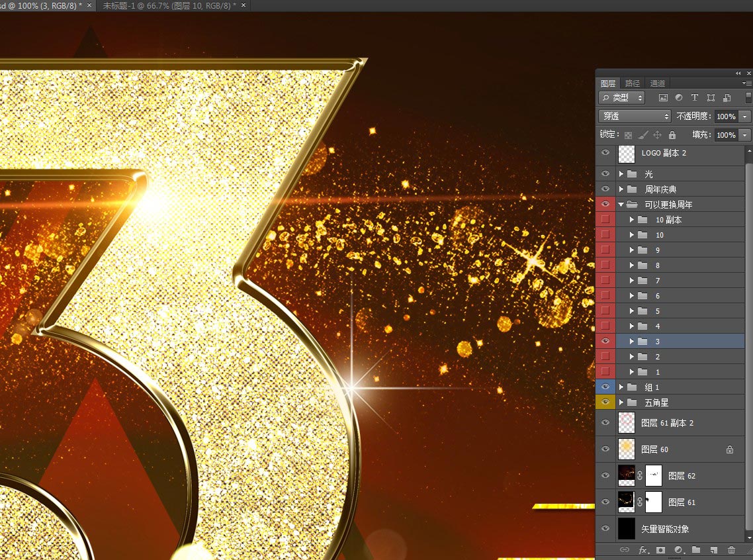The height and width of the screenshot is (560, 753).
Task: Click the folder icon of group 周年庆典
Action: (x=632, y=189)
